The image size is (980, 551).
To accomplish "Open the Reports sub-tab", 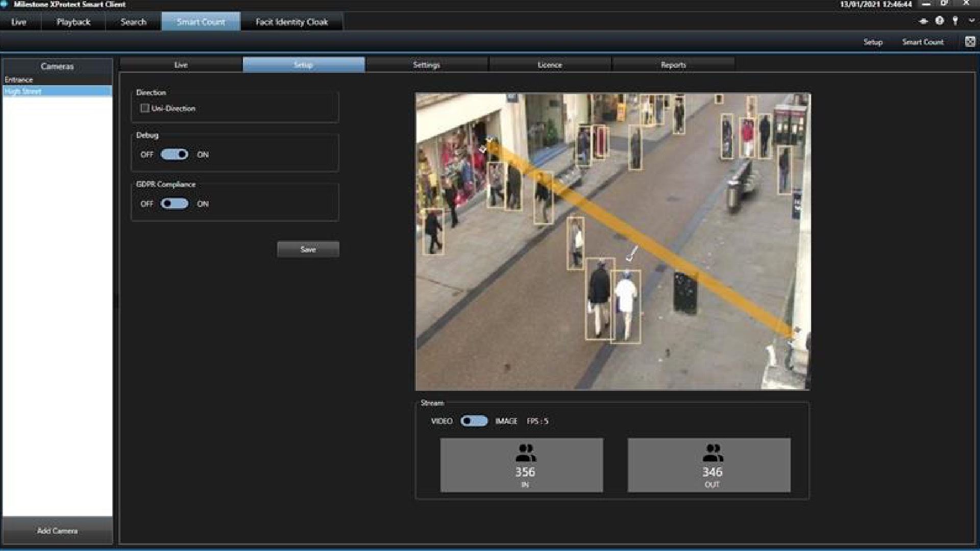I will 673,65.
